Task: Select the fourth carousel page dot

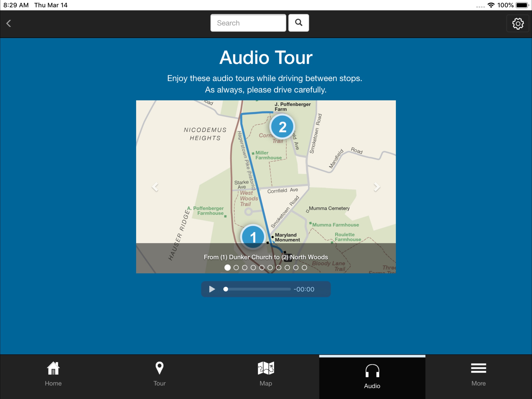Action: [253, 267]
